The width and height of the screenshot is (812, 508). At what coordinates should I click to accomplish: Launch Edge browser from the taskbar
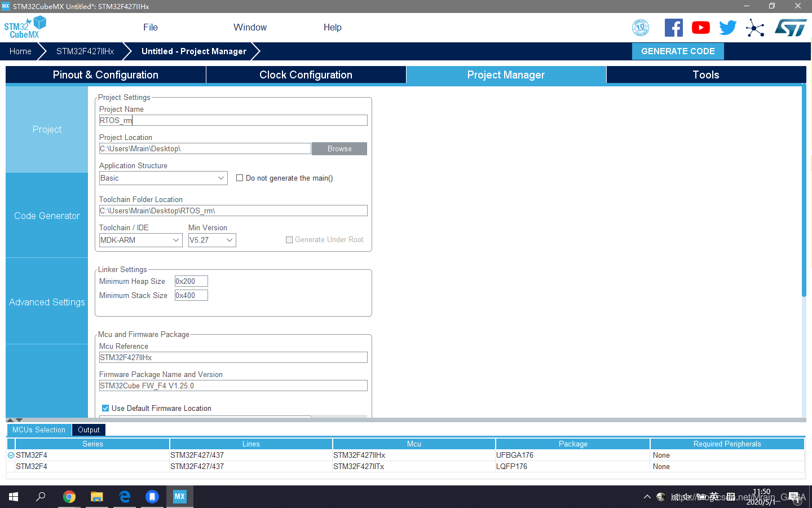[x=125, y=497]
